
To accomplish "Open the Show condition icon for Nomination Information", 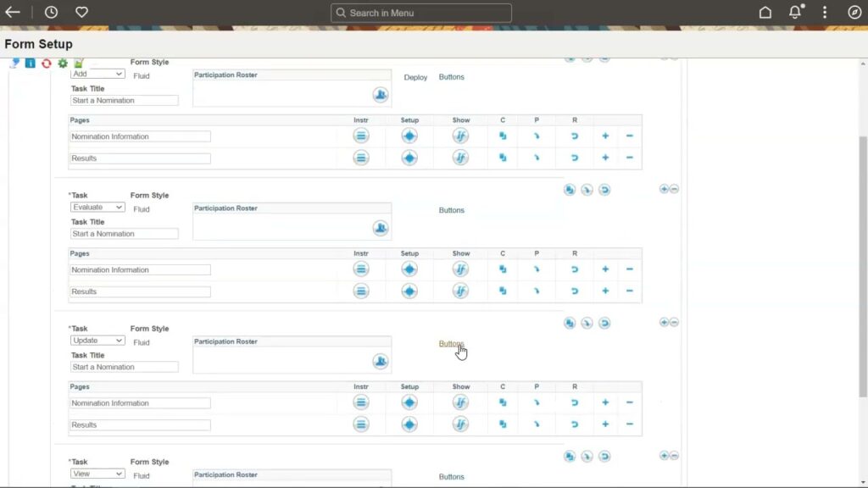I will (x=460, y=136).
